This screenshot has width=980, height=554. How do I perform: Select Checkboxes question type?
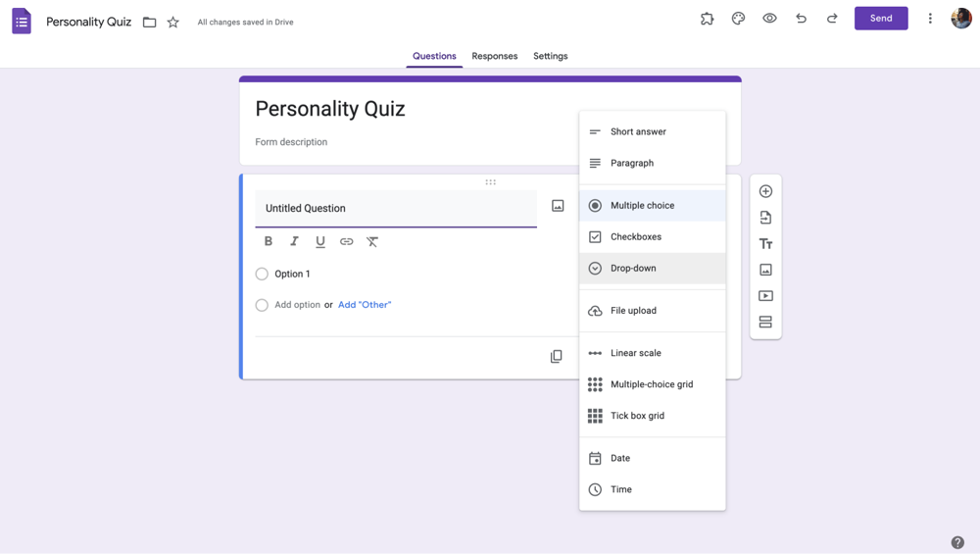coord(653,237)
